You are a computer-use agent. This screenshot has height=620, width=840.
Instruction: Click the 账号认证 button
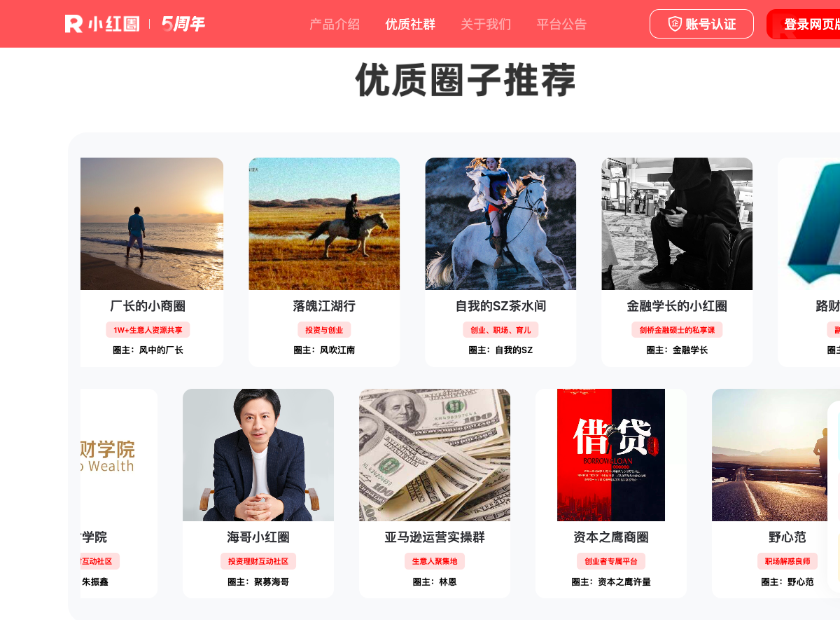[701, 24]
